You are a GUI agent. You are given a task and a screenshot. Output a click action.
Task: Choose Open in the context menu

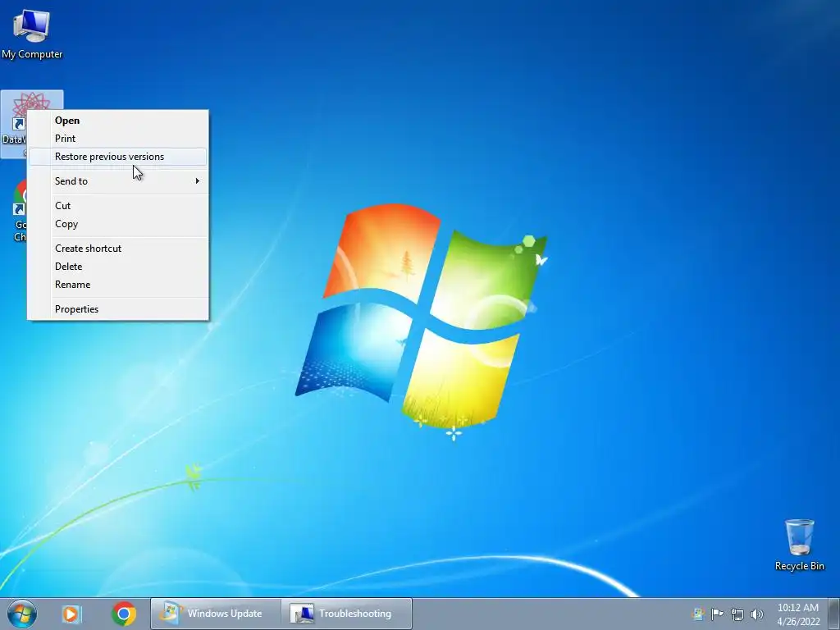(x=118, y=121)
